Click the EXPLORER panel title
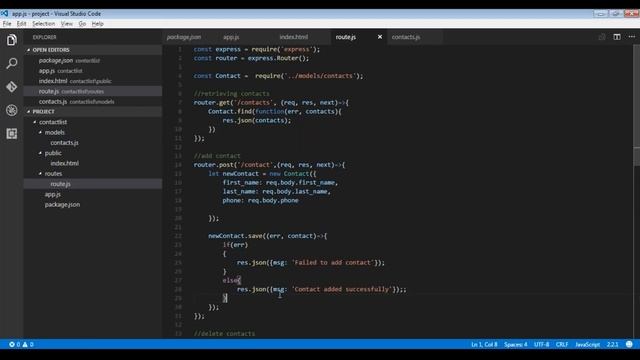640x360 pixels. click(x=44, y=37)
